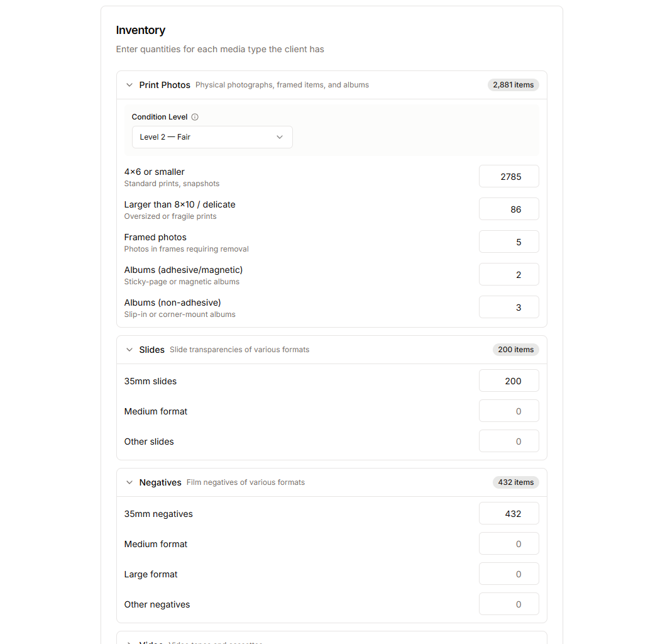Click the 2,881 items badge
Screen dimensions: 670x644
coord(513,85)
